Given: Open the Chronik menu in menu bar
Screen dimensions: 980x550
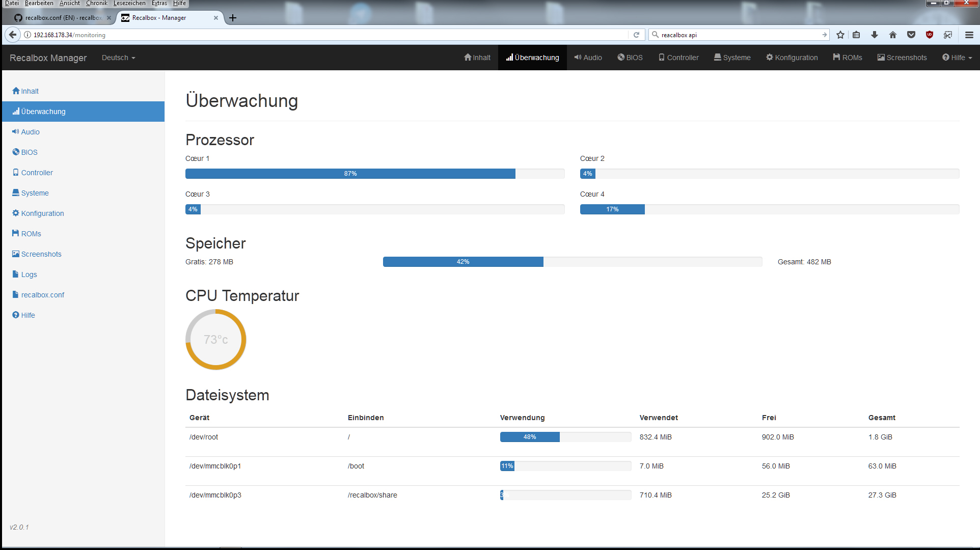Looking at the screenshot, I should tap(96, 3).
